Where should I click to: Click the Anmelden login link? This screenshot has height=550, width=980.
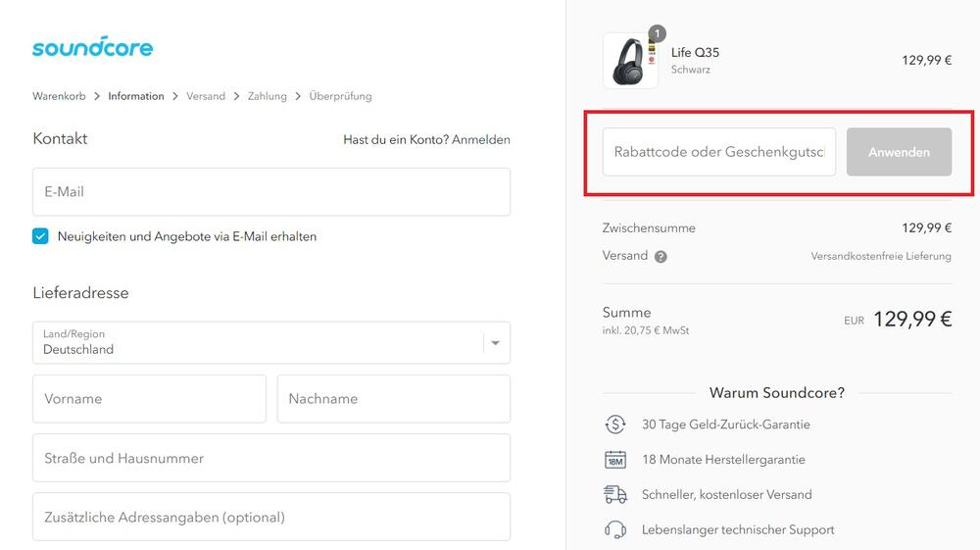pyautogui.click(x=480, y=139)
